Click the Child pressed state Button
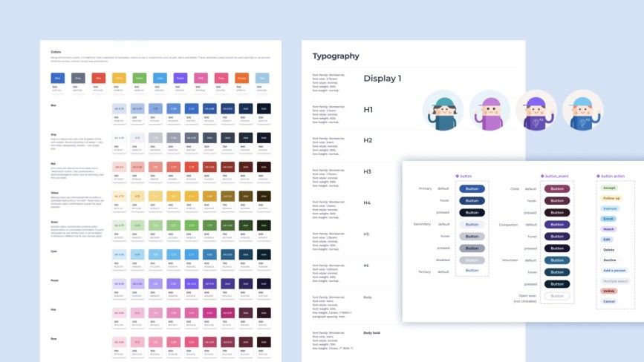 pos(557,212)
